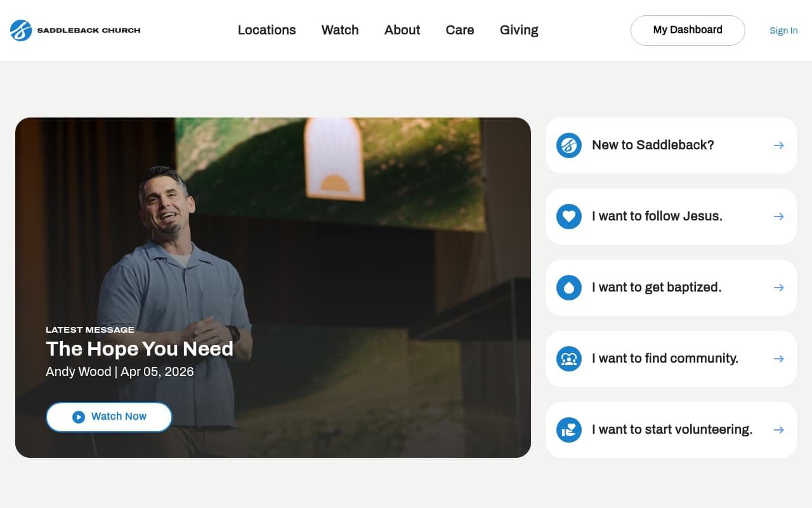
Task: Open the Watch menu
Action: (340, 30)
